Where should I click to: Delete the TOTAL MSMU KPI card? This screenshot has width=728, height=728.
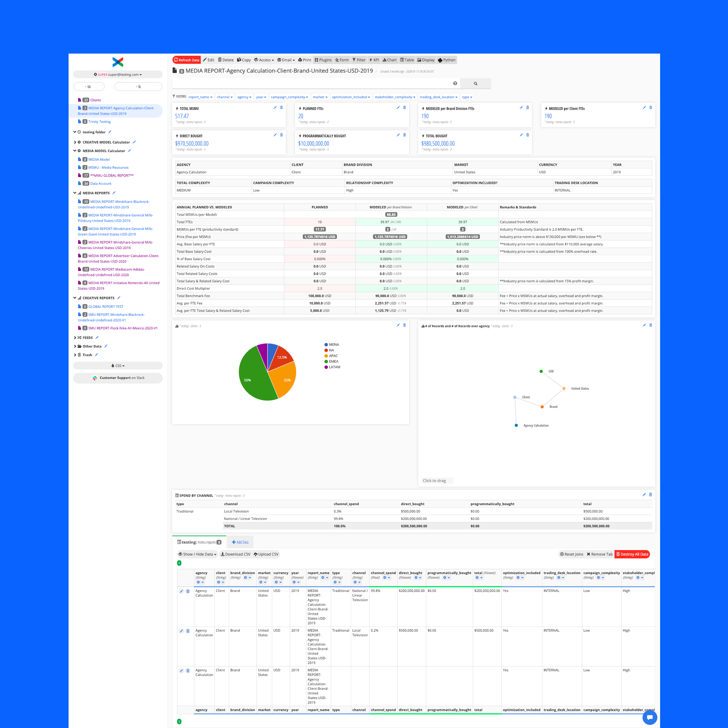(x=281, y=108)
